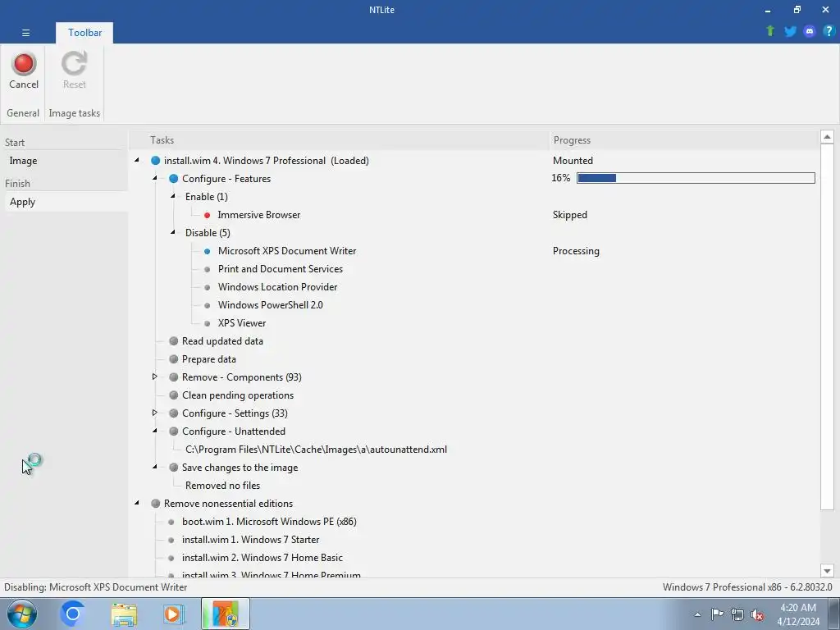Image resolution: width=840 pixels, height=630 pixels.
Task: Click the red dot beside Immersive Browser
Action: 208,216
